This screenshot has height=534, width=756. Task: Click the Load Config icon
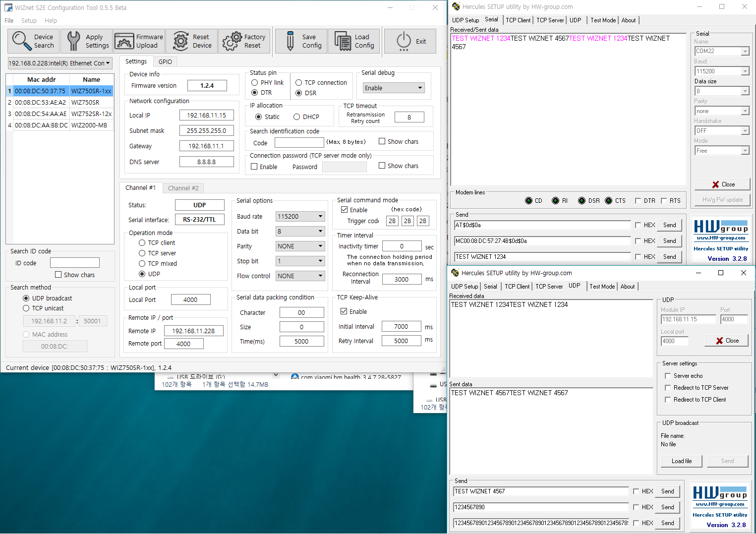click(343, 41)
